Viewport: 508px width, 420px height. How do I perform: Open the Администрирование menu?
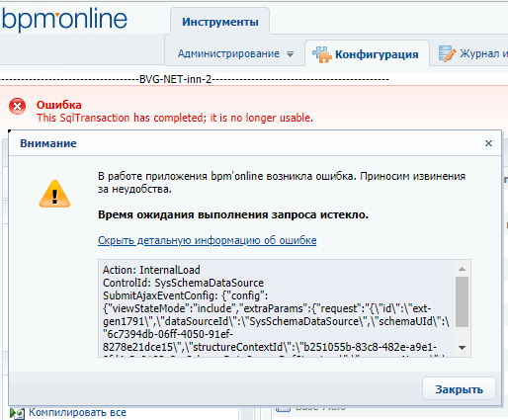[x=228, y=53]
